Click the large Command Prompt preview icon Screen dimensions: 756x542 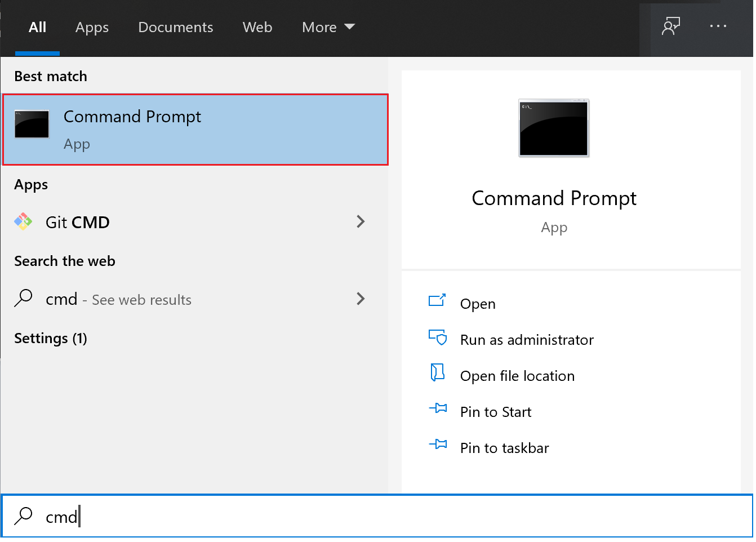tap(554, 128)
